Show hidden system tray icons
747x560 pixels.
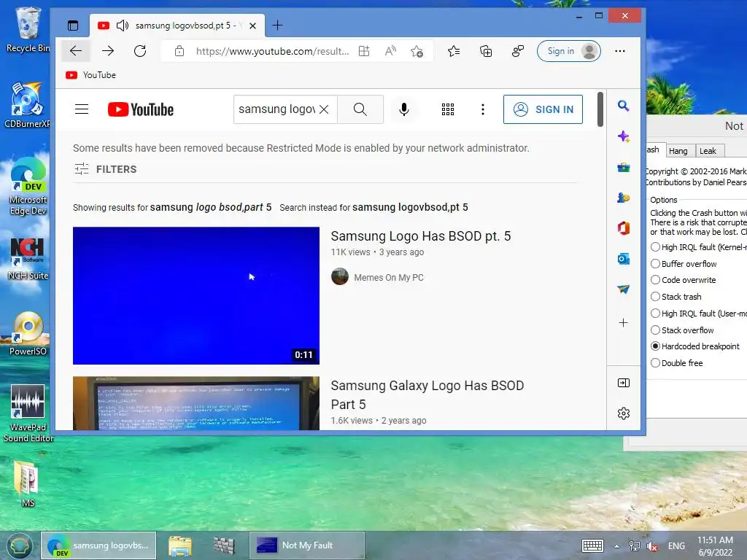pyautogui.click(x=616, y=546)
